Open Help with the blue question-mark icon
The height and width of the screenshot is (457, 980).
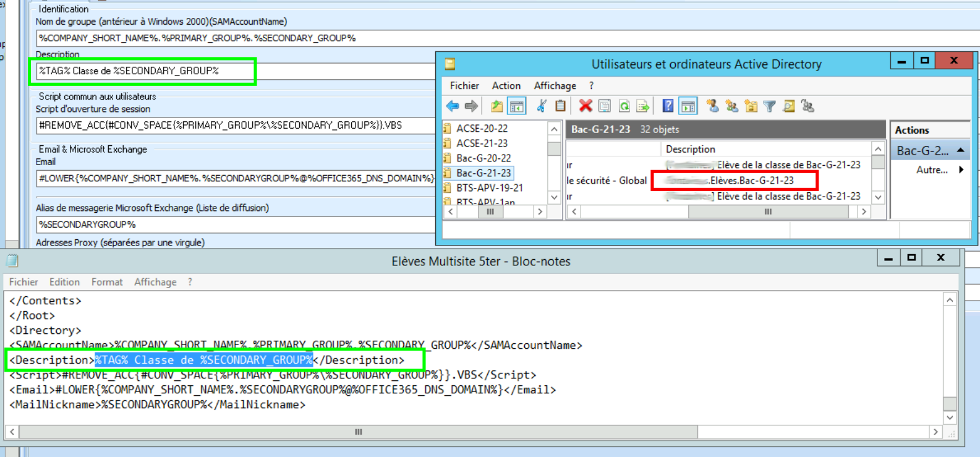pyautogui.click(x=668, y=106)
